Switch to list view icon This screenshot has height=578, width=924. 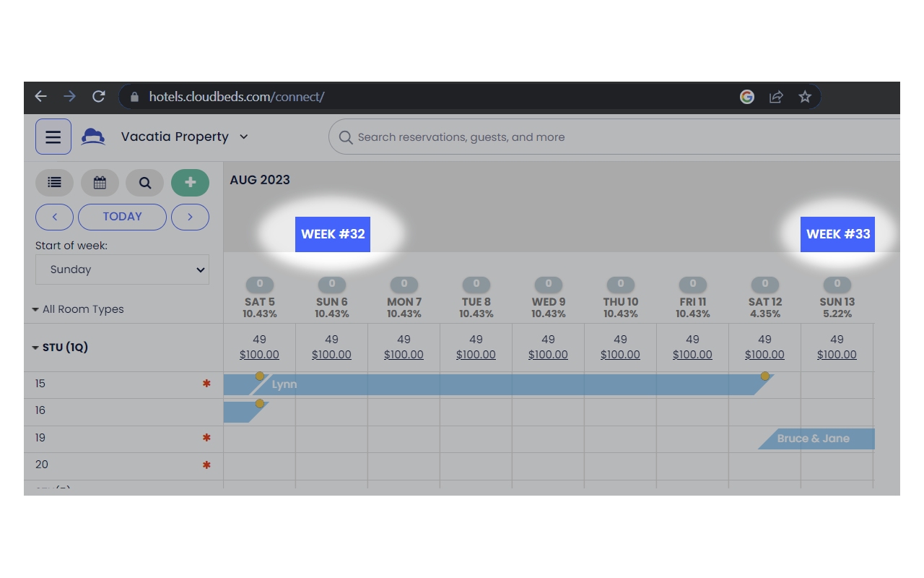(54, 183)
